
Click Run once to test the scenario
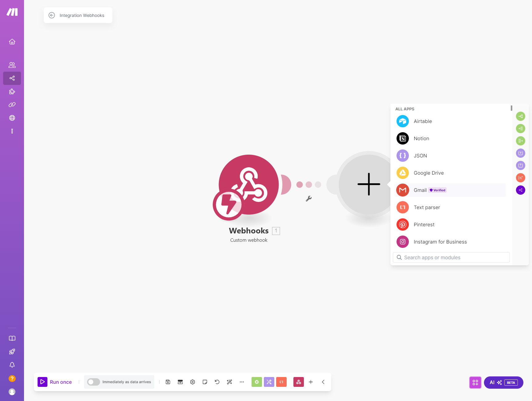point(55,382)
